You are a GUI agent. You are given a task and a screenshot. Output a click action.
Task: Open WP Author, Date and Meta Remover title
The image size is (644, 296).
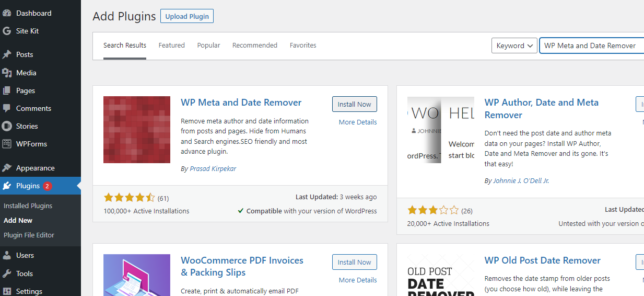542,109
